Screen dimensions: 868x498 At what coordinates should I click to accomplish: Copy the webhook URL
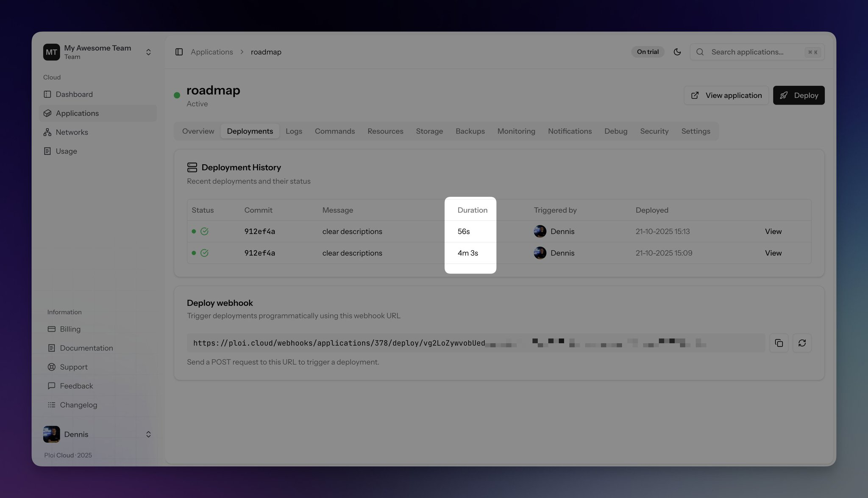pos(779,343)
